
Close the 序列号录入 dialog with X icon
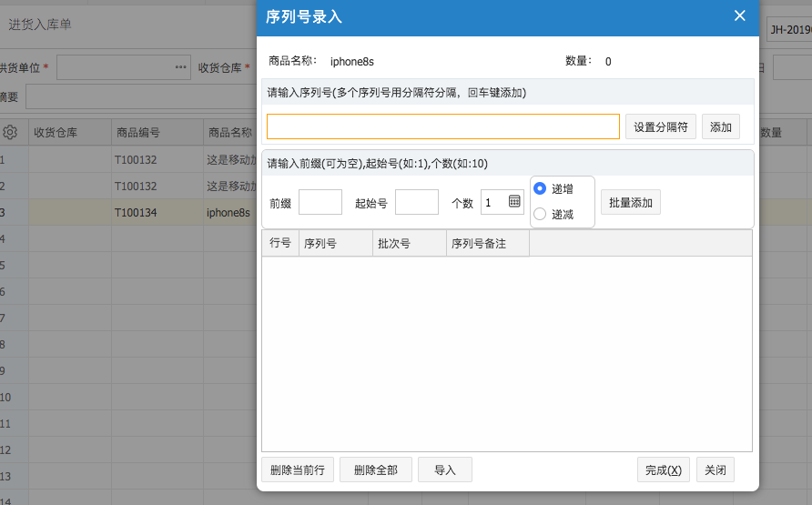[x=739, y=16]
